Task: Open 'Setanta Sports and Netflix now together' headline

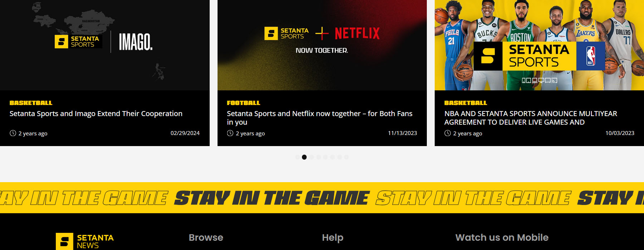Action: click(319, 118)
